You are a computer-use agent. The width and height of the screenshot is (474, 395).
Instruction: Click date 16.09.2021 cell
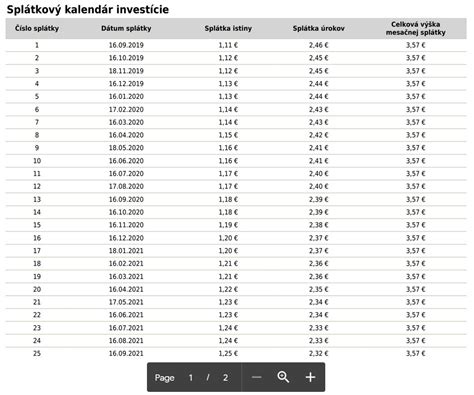click(126, 354)
